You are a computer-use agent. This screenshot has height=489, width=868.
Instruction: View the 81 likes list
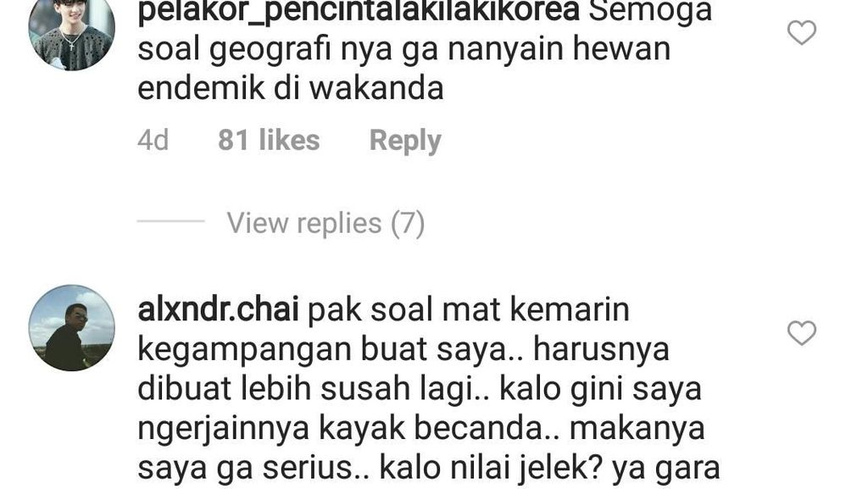[x=269, y=140]
